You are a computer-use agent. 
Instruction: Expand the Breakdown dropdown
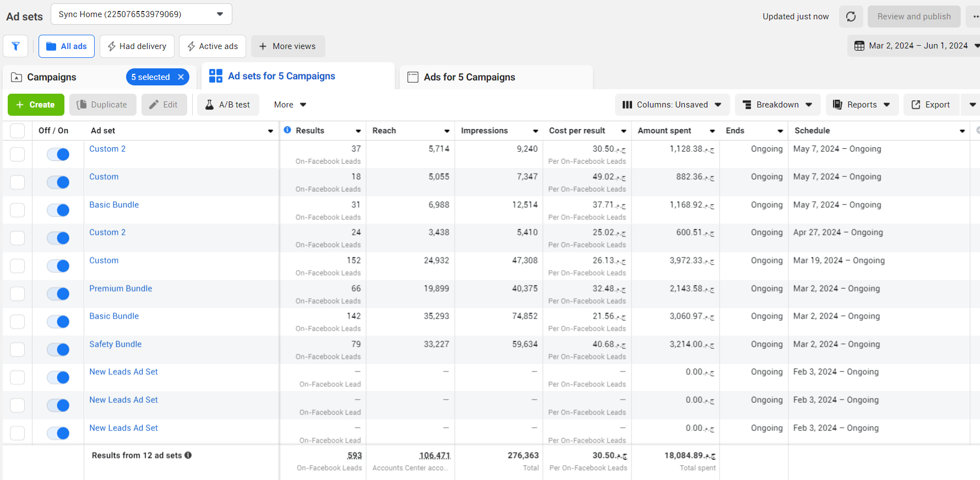(777, 105)
